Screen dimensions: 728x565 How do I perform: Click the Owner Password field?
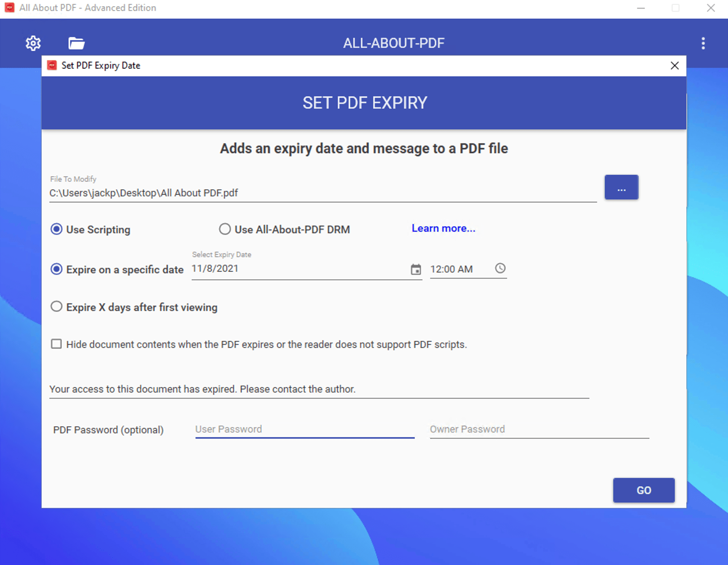pyautogui.click(x=539, y=429)
